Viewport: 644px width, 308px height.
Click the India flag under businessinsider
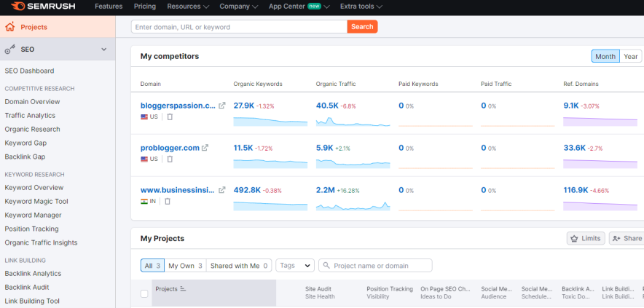click(144, 201)
